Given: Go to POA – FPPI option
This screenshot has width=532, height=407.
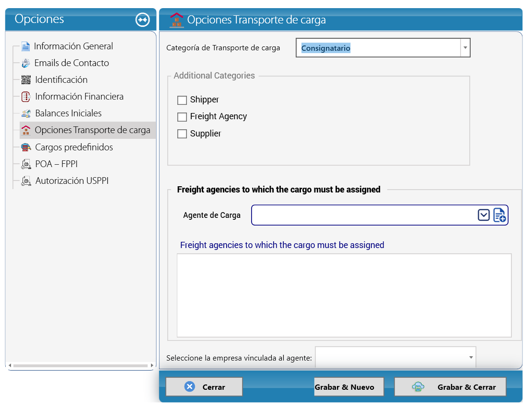Looking at the screenshot, I should pos(57,164).
